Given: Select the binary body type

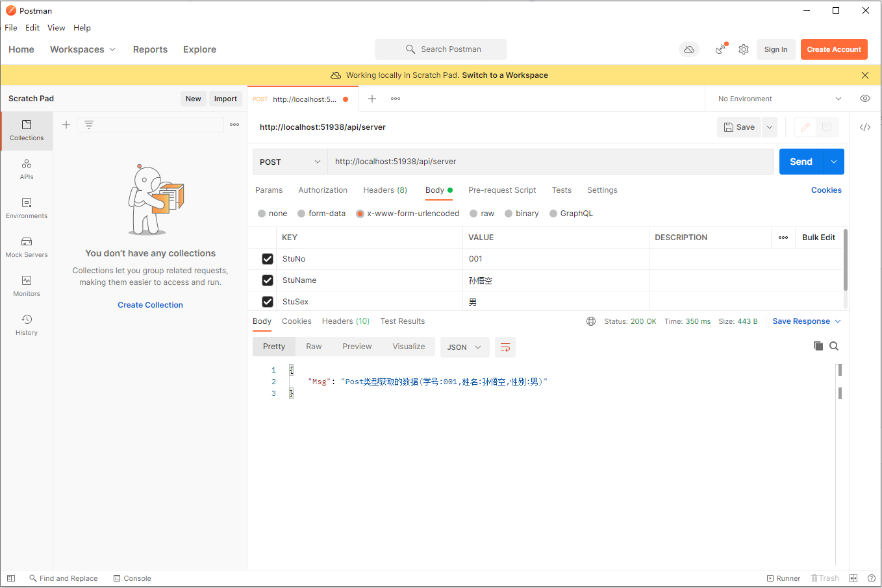Looking at the screenshot, I should click(509, 214).
